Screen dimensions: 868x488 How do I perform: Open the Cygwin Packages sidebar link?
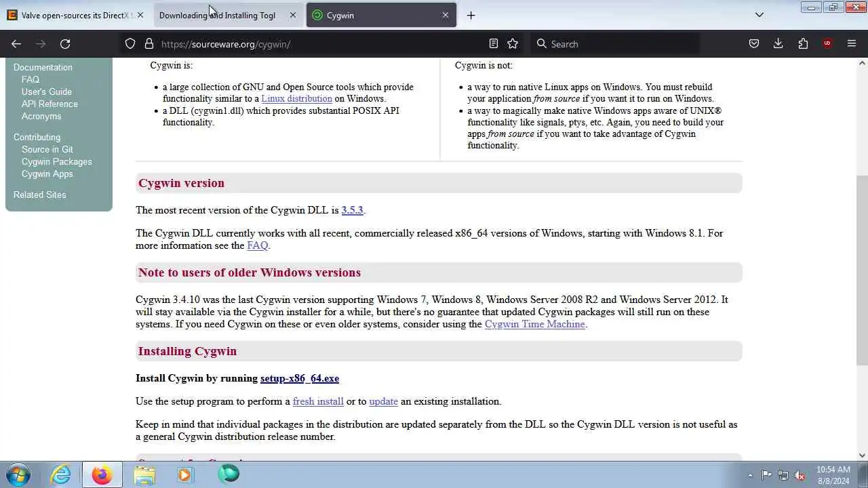point(56,161)
